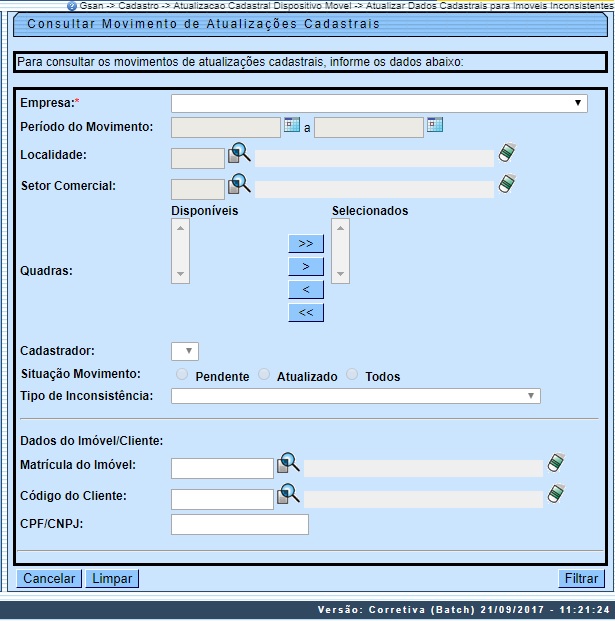Search Localidade using magnifier icon
Viewport: 615px width, 621px height.
tap(240, 154)
